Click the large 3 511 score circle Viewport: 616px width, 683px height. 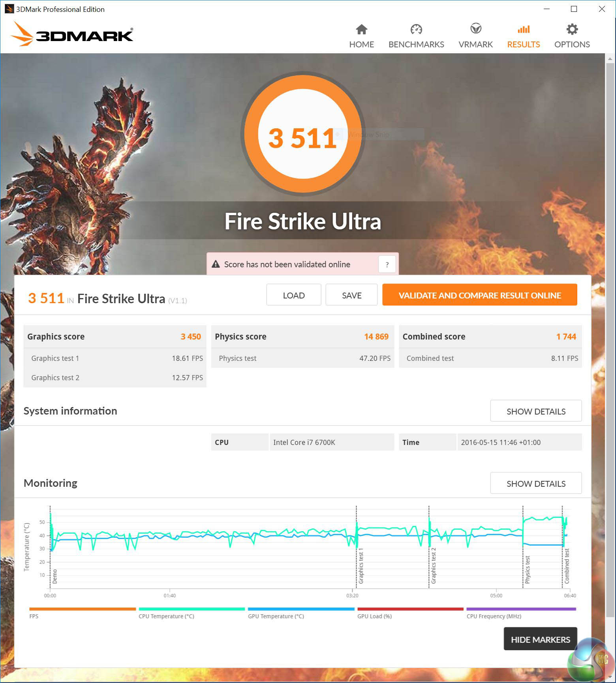[303, 134]
